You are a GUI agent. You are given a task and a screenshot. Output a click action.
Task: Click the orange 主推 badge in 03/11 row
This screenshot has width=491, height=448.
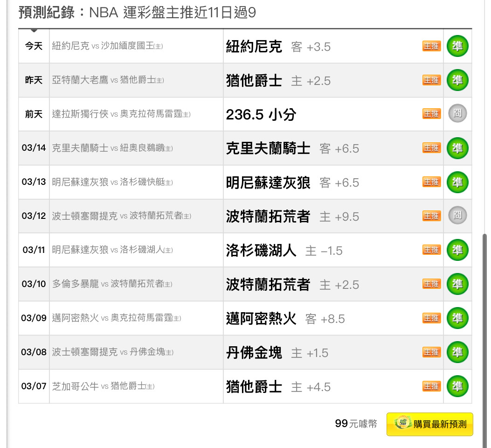431,250
